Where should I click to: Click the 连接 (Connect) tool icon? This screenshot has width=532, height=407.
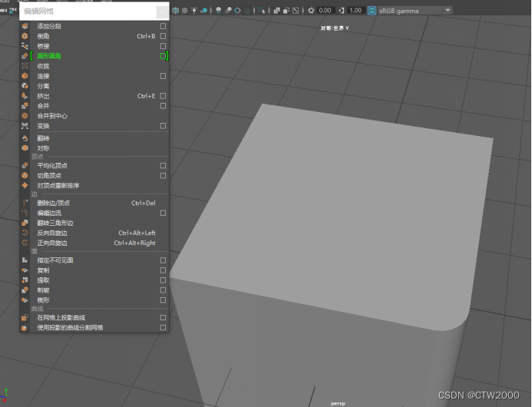tap(25, 76)
